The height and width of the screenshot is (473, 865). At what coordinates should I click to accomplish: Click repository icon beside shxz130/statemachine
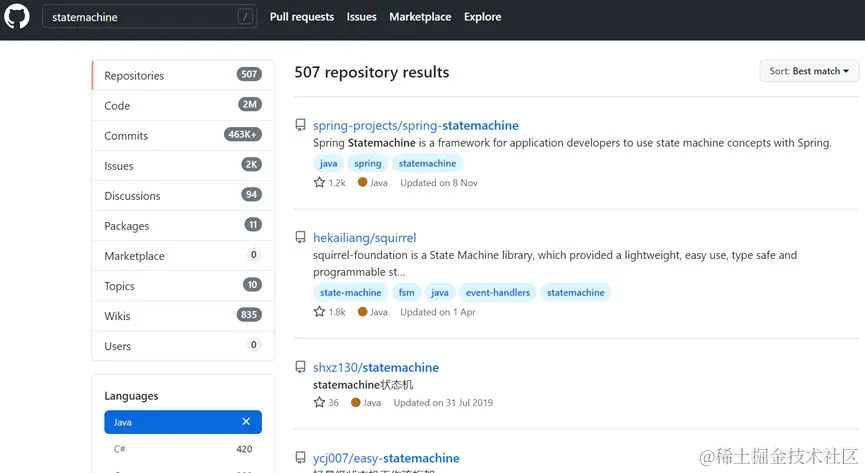[300, 368]
